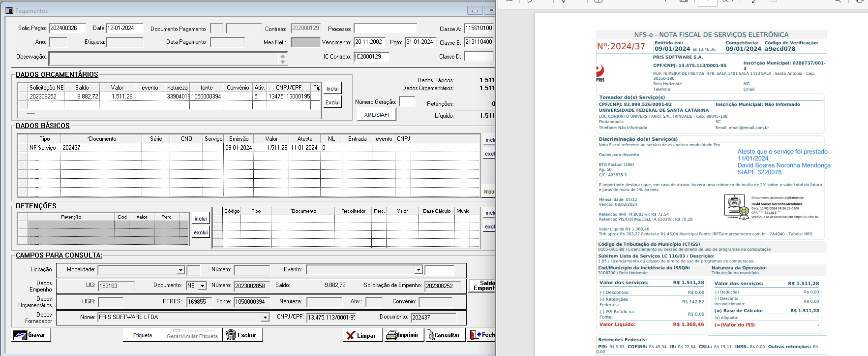Select the CNPJ/CPF cell 13475113000195
Image resolution: width=868 pixels, height=356 pixels.
(x=289, y=97)
